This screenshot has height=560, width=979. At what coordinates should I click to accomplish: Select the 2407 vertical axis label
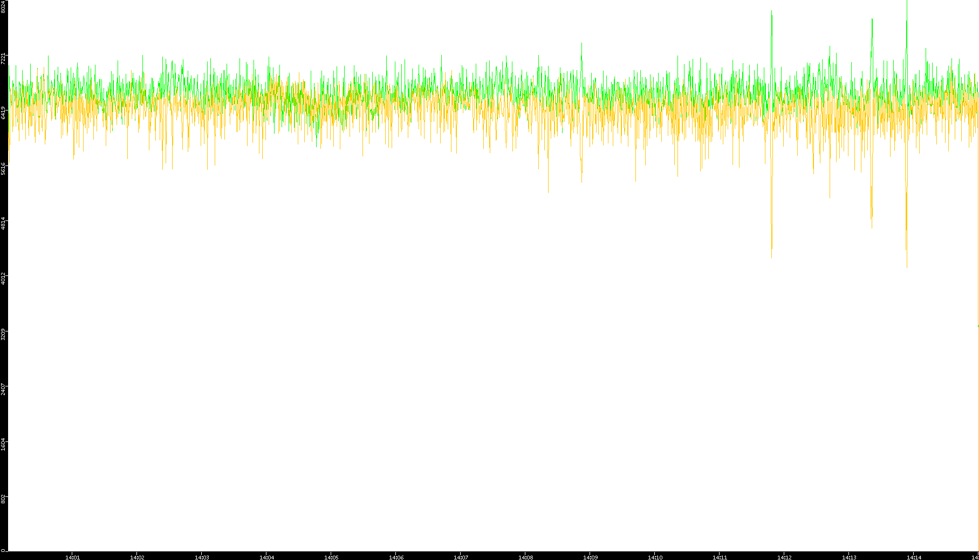(4, 389)
